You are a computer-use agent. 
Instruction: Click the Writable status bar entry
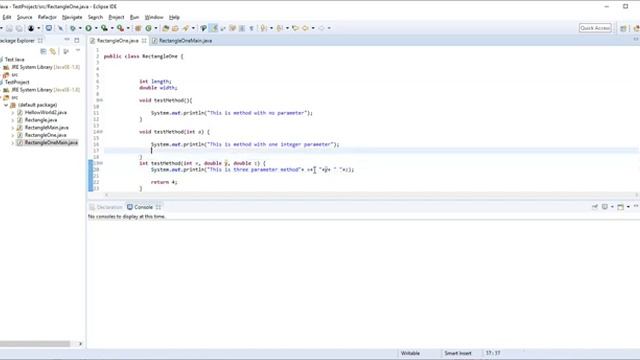click(410, 353)
